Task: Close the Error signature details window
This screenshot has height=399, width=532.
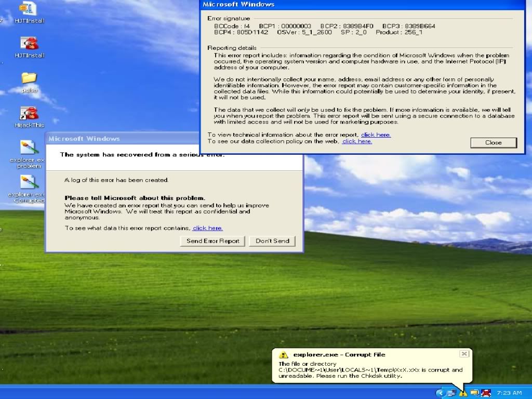Action: [x=494, y=142]
